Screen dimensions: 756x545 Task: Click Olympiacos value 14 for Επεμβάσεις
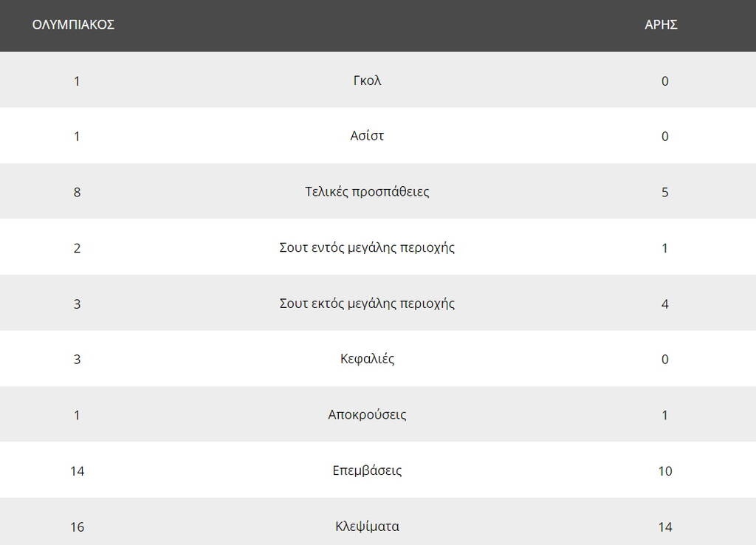point(77,471)
